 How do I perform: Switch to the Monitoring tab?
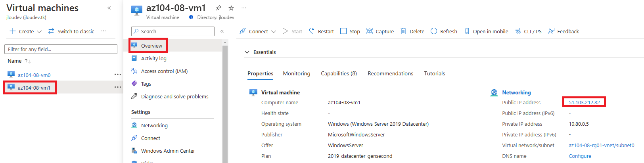pyautogui.click(x=297, y=73)
